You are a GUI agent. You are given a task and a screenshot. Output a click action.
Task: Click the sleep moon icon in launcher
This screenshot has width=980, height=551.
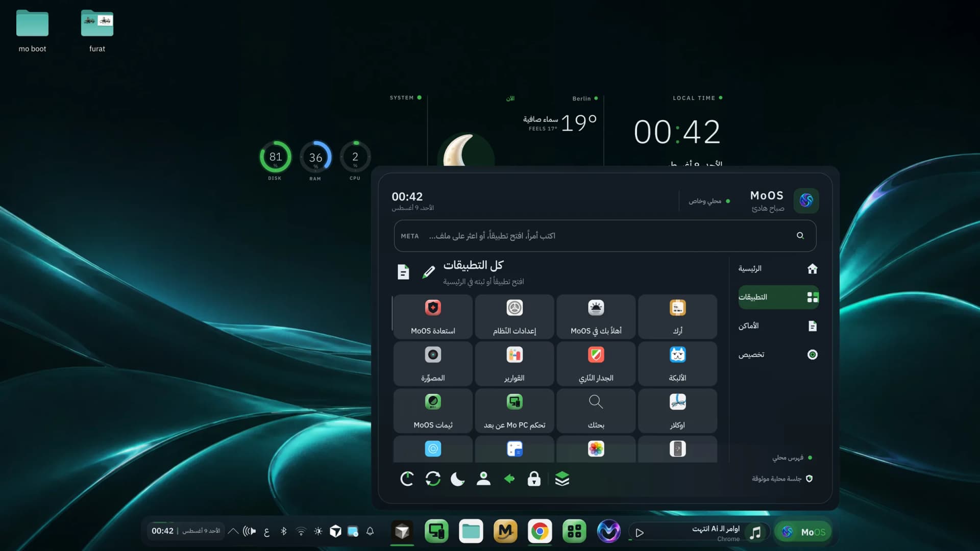click(458, 479)
